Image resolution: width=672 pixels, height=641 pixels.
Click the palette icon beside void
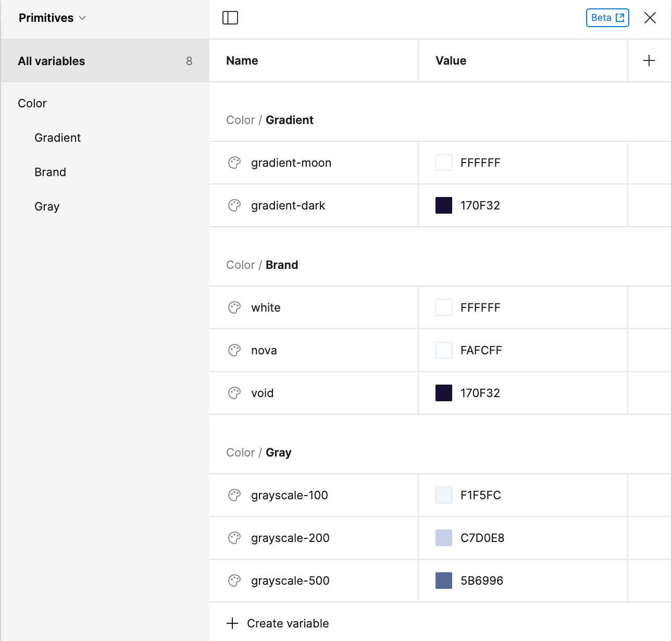pyautogui.click(x=234, y=393)
